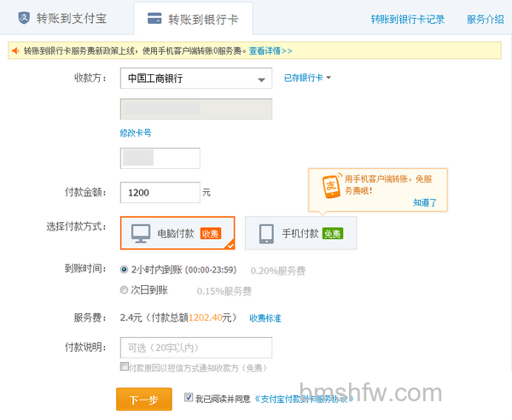Open the 中国工商银行 bank dropdown

pyautogui.click(x=196, y=79)
